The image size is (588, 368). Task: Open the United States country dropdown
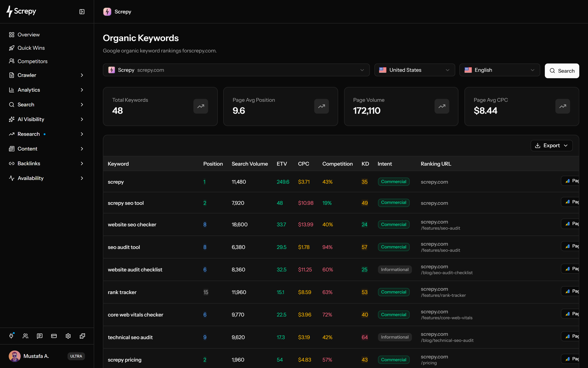coord(415,70)
